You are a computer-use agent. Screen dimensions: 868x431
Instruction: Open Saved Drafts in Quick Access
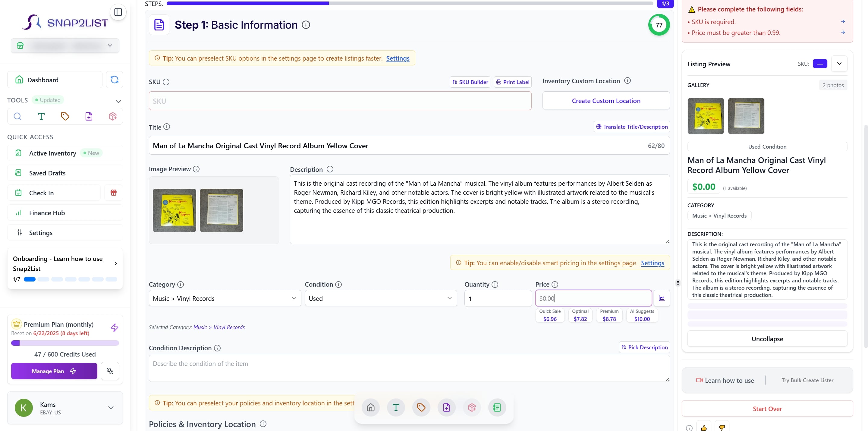(47, 173)
